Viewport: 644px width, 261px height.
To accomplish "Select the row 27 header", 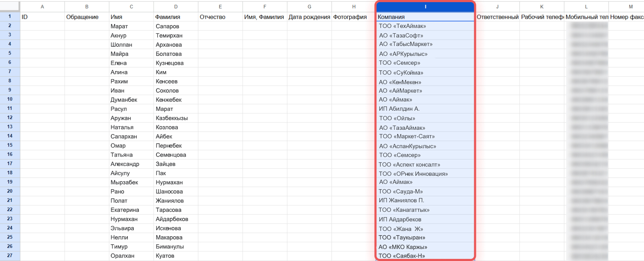I will (10, 255).
